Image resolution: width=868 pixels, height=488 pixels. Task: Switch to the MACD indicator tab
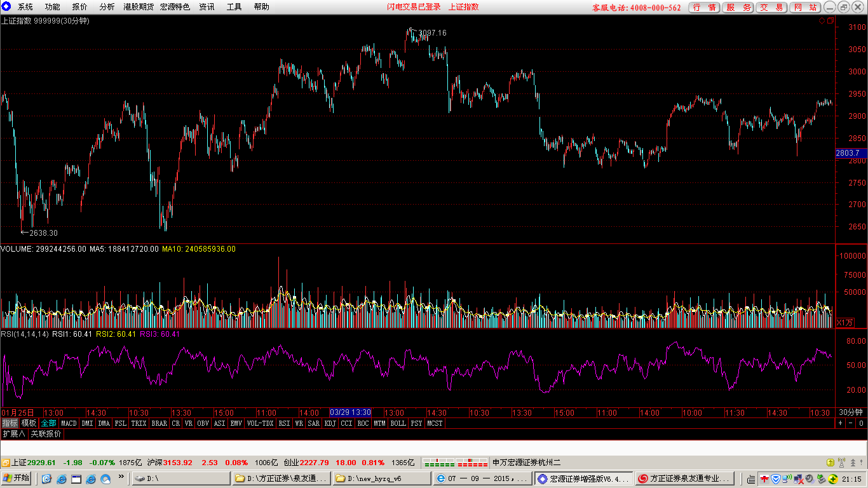point(69,423)
